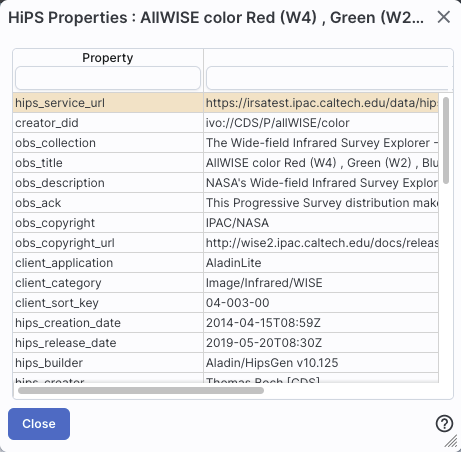Open the help question mark icon
Screen dimensions: 461x452
(x=444, y=424)
